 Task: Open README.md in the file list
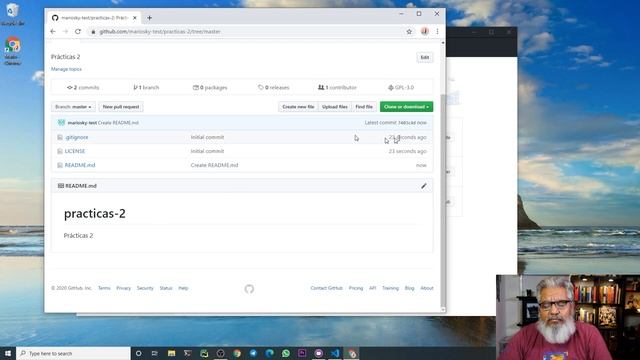click(80, 165)
